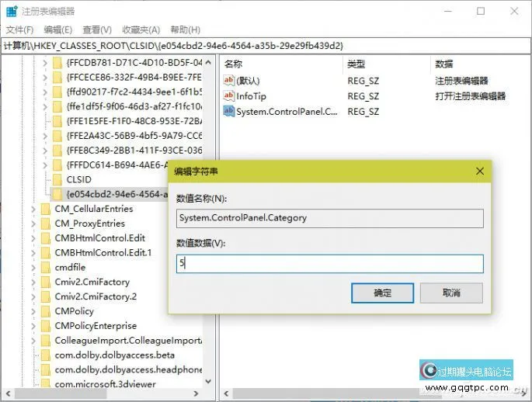Click the tree pane scroll up arrow

208,62
